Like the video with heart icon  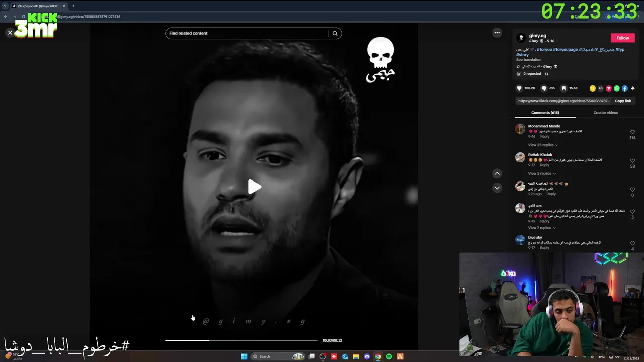coord(519,88)
